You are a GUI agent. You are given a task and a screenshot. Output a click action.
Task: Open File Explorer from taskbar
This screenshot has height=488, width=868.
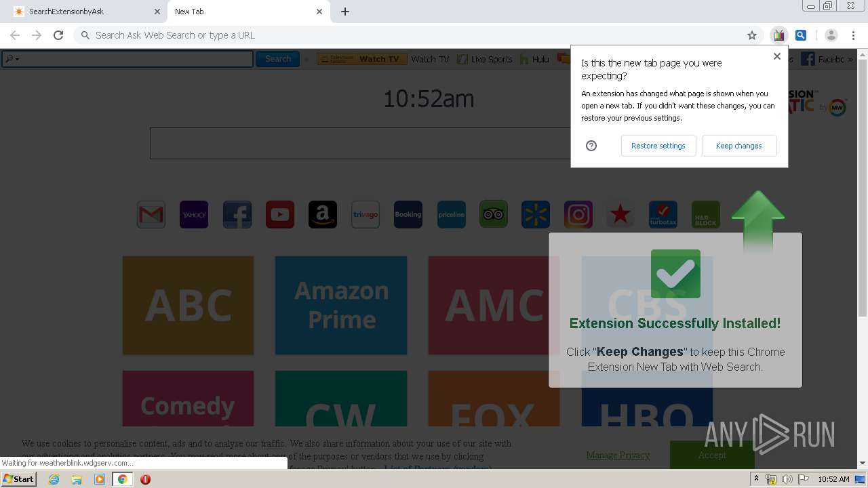[77, 479]
